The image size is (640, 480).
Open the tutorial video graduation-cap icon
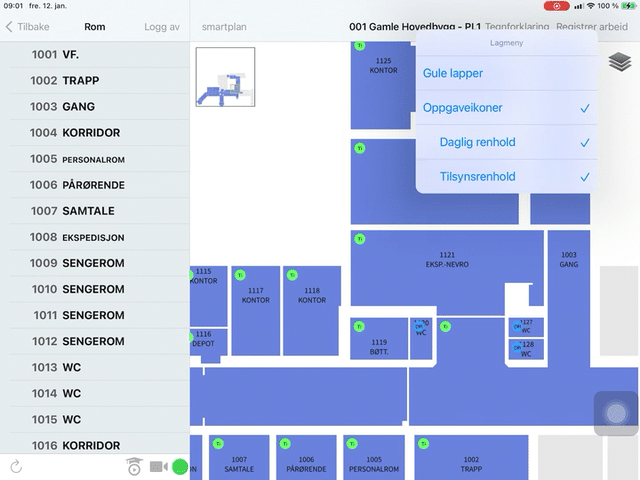pyautogui.click(x=134, y=466)
